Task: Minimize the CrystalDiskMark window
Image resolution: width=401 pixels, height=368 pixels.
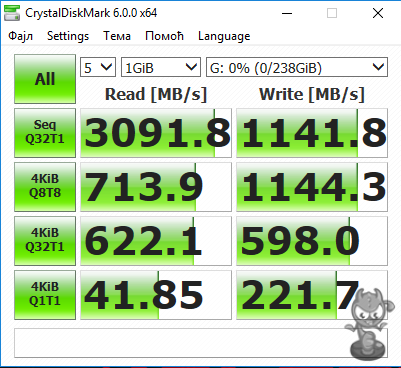Action: 287,13
